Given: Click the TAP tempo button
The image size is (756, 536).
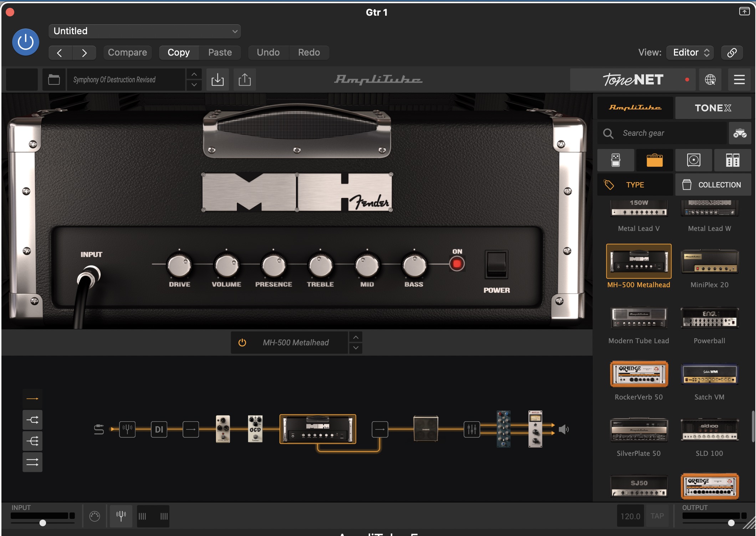Looking at the screenshot, I should [657, 516].
